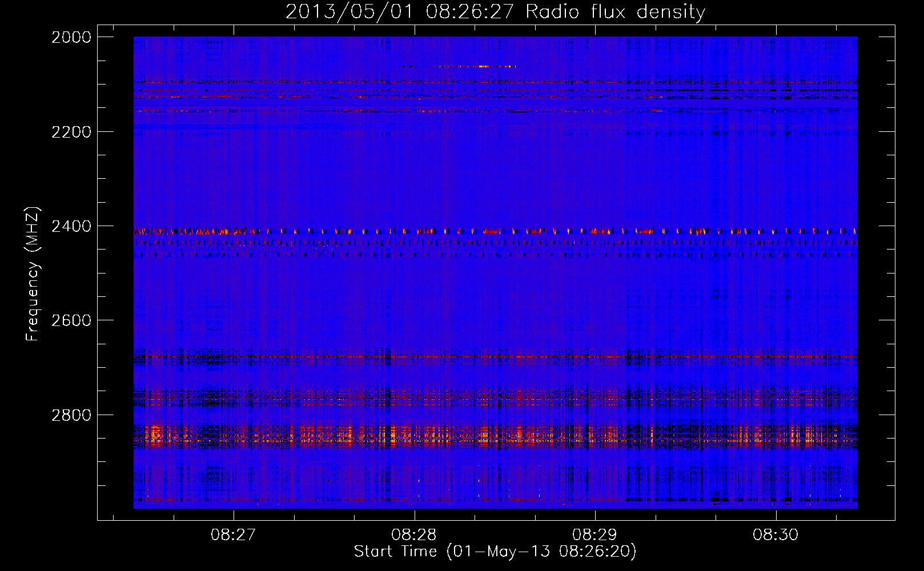Click the 2400 frequency tick label
The width and height of the screenshot is (924, 571).
point(71,226)
